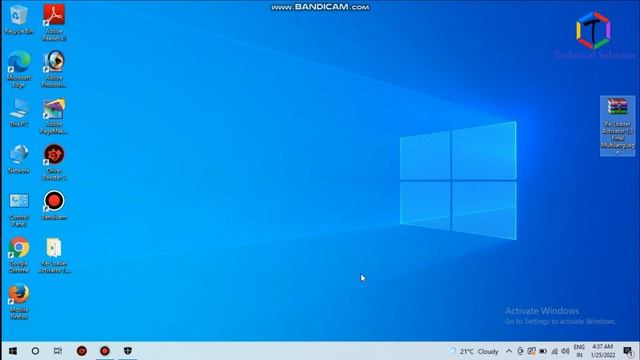Viewport: 640px width, 360px height.
Task: Click the Mozilla Firefox desktop shortcut
Action: click(18, 302)
